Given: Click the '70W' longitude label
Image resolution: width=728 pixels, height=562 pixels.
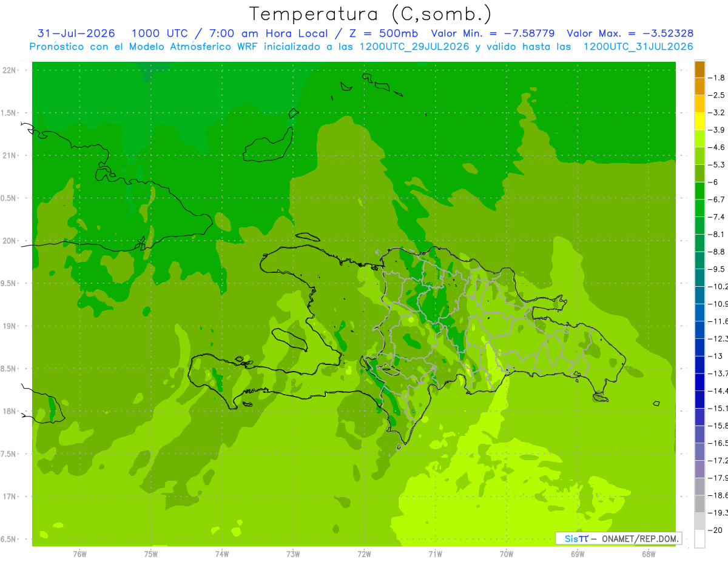Looking at the screenshot, I should 507,554.
